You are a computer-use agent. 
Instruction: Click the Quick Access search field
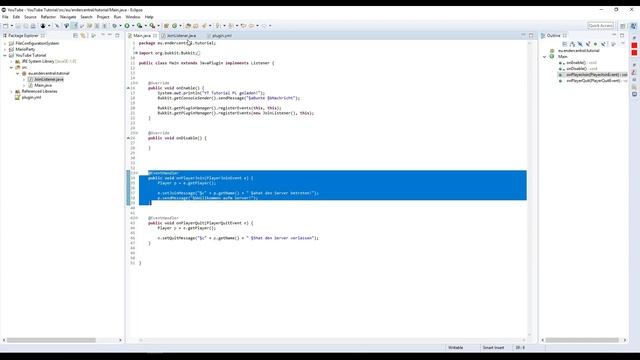(x=600, y=26)
